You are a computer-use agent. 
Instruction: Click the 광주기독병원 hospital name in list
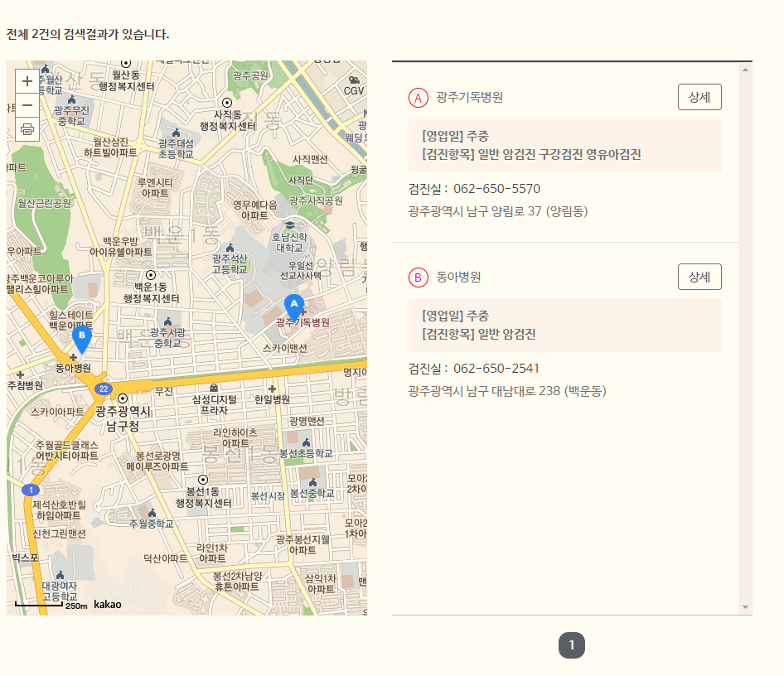[x=470, y=97]
